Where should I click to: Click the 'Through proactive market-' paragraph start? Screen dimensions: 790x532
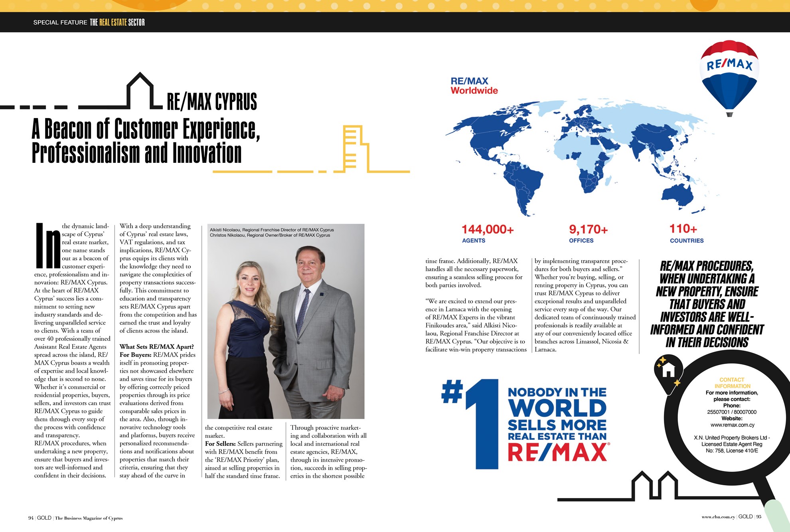coord(326,428)
